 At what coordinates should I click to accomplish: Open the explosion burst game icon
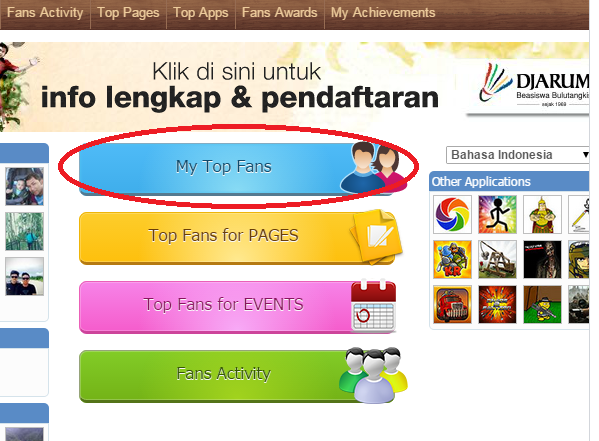pos(497,305)
